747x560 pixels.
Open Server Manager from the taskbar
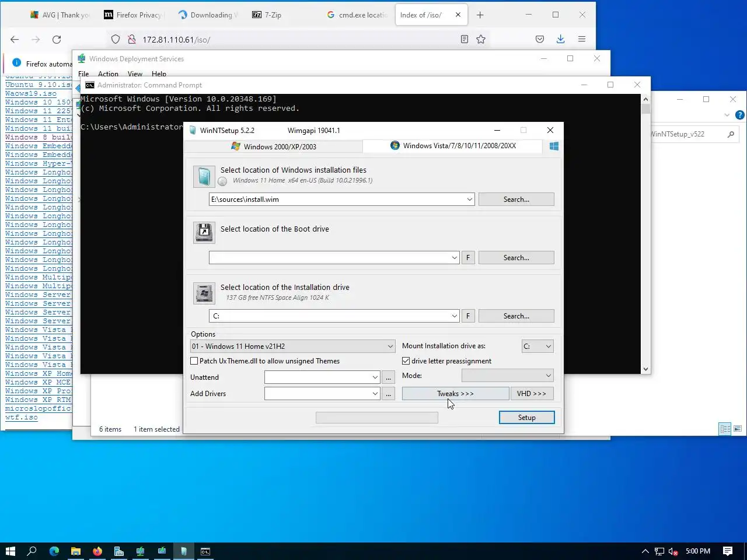click(x=119, y=551)
